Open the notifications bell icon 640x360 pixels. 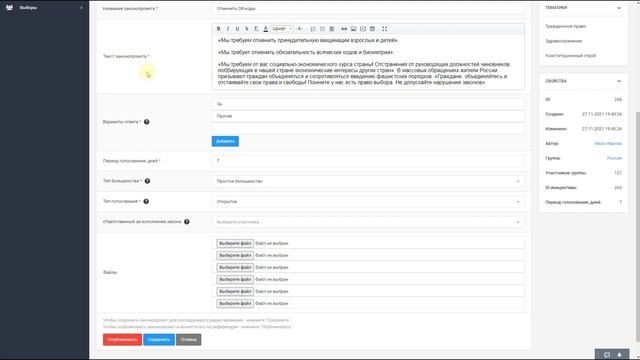click(x=619, y=355)
